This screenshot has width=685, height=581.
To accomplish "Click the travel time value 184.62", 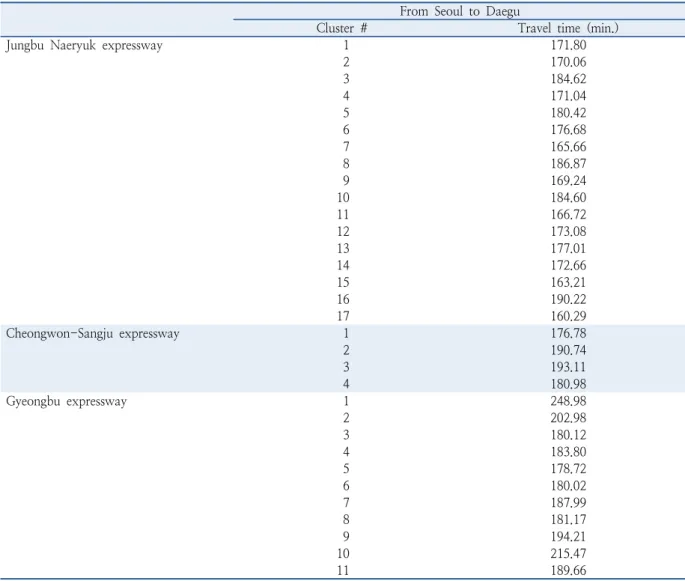I will [x=568, y=79].
